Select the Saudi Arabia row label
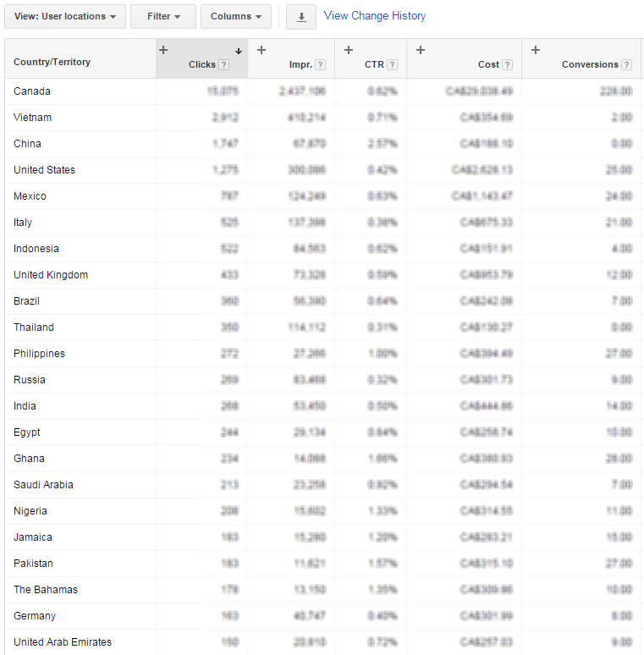Viewport: 644px width, 655px height. [x=43, y=485]
